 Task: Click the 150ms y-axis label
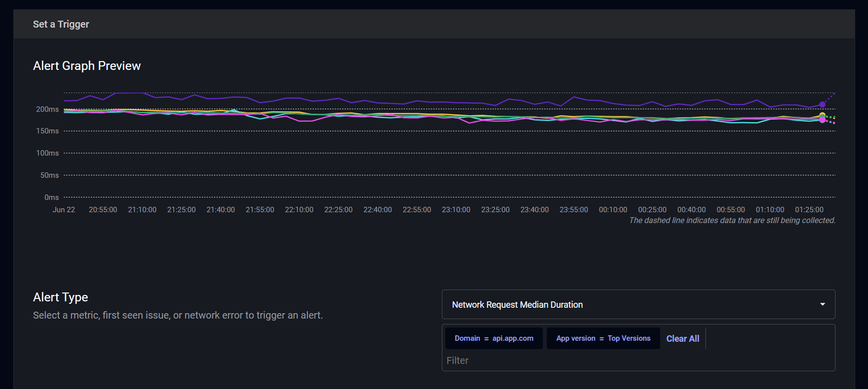[x=47, y=131]
